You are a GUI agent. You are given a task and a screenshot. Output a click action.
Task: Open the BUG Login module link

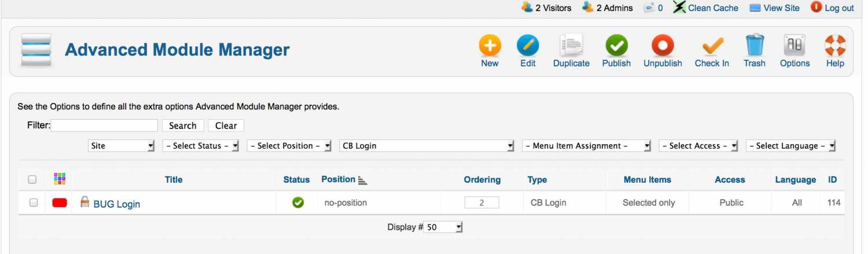(116, 204)
